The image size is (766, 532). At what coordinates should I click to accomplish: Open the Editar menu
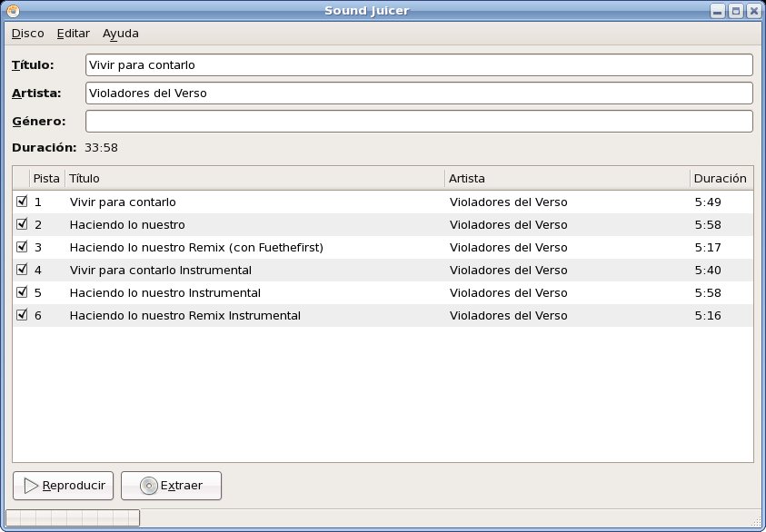(x=73, y=34)
